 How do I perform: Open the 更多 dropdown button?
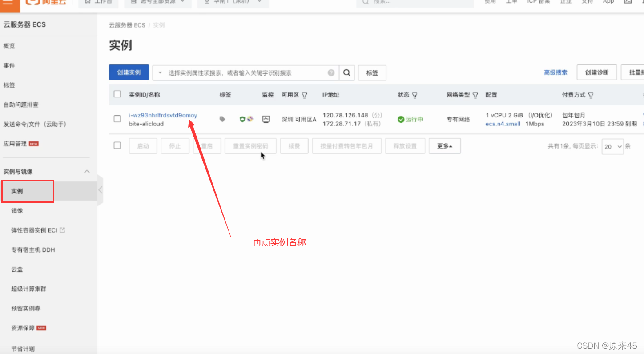445,146
